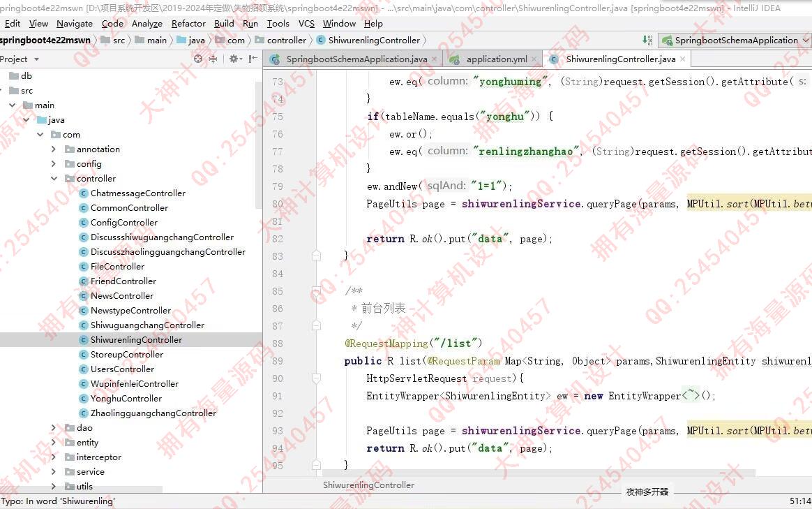Click the db folder icon
The height and width of the screenshot is (509, 812).
point(14,75)
